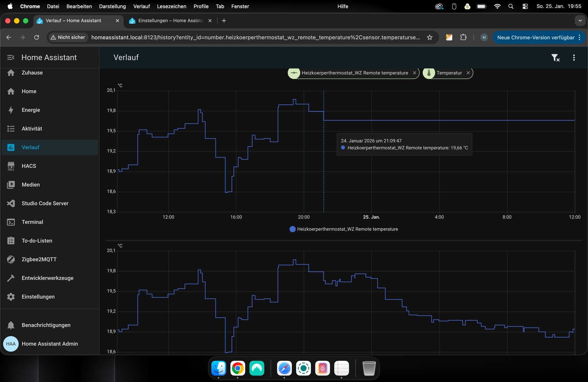
Task: Switch to Verlauf – Home Assistant tab
Action: [78, 21]
